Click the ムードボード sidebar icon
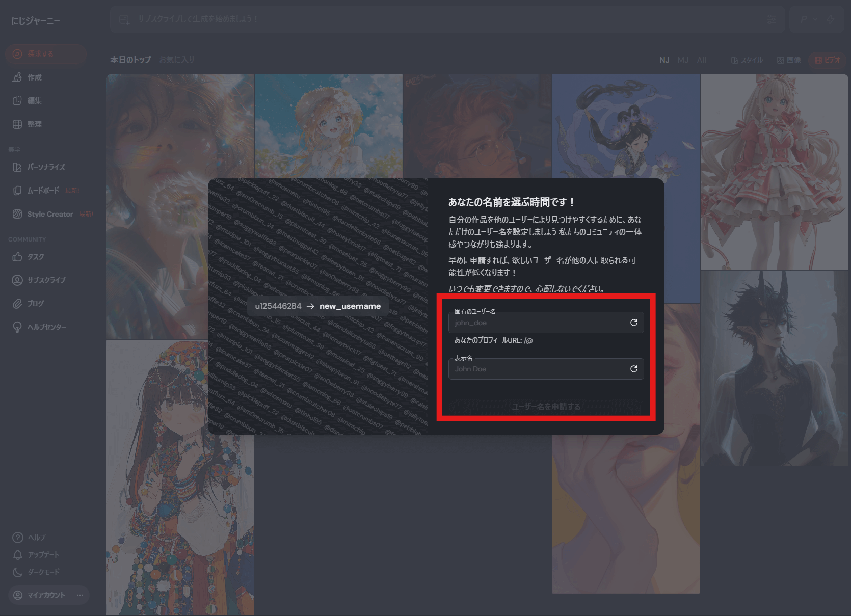 (17, 191)
